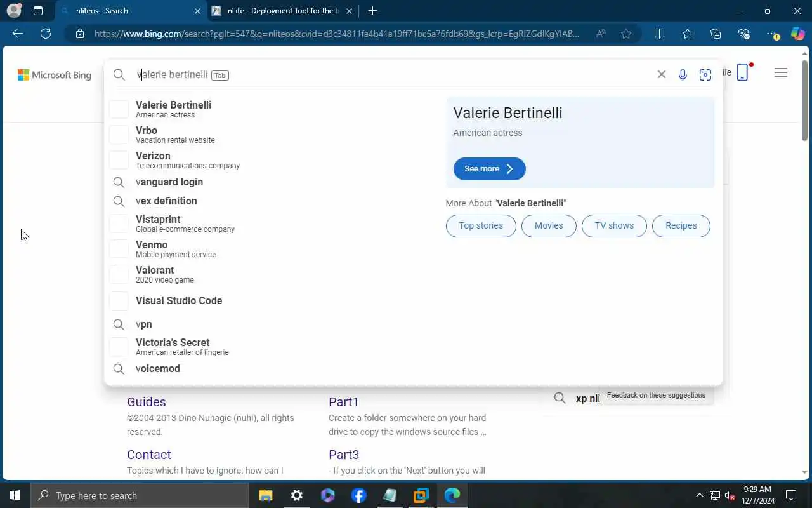Choose vex definition suggestion
812x508 pixels.
[x=273, y=201]
